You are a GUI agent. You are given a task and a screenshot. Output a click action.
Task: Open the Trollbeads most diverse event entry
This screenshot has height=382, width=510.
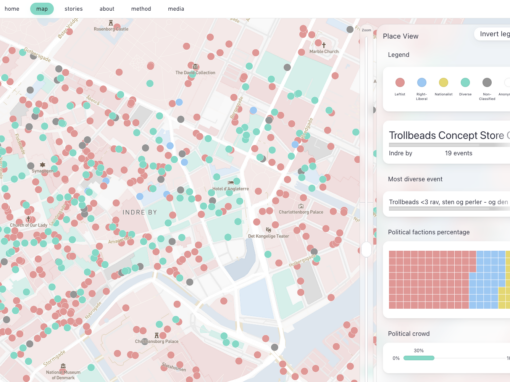[x=447, y=204]
